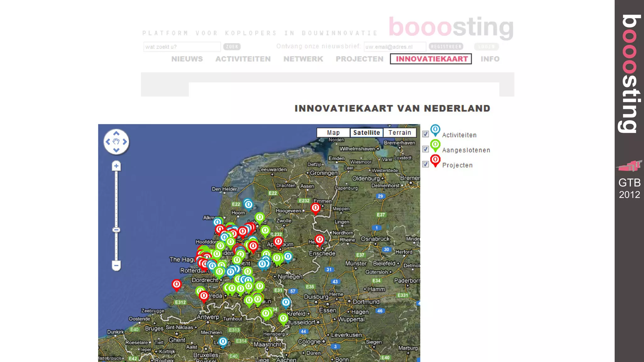Open the PROJECTEN menu
This screenshot has height=362, width=644.
[359, 59]
